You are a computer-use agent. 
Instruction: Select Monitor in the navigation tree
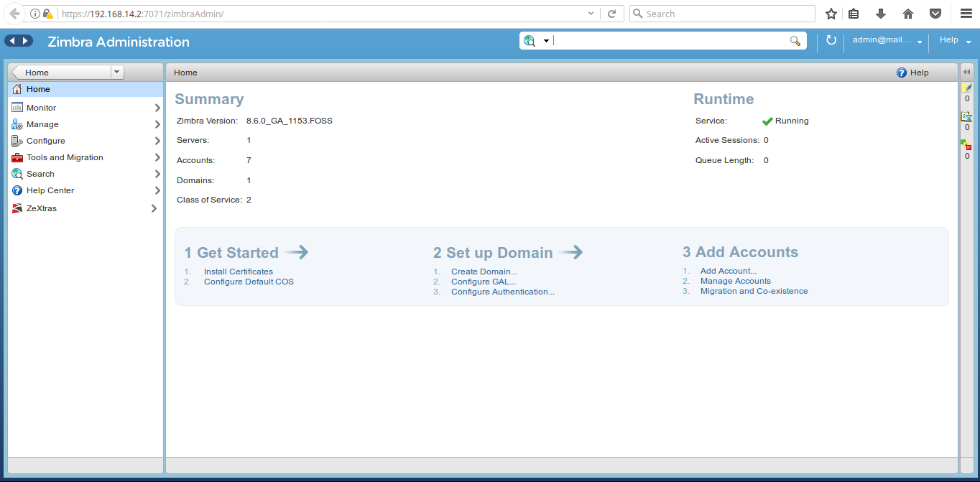[85, 108]
